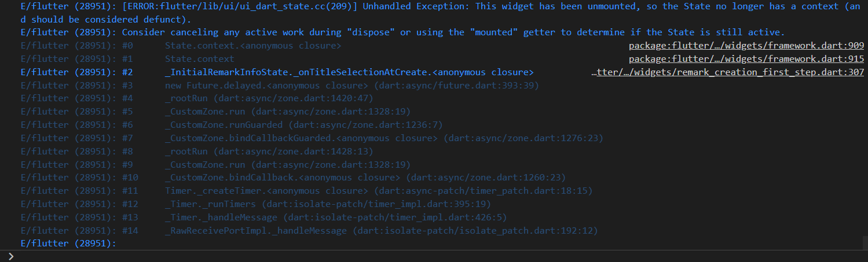Image resolution: width=868 pixels, height=262 pixels.
Task: Click the 'Consider canceling any active work' line
Action: pos(402,32)
